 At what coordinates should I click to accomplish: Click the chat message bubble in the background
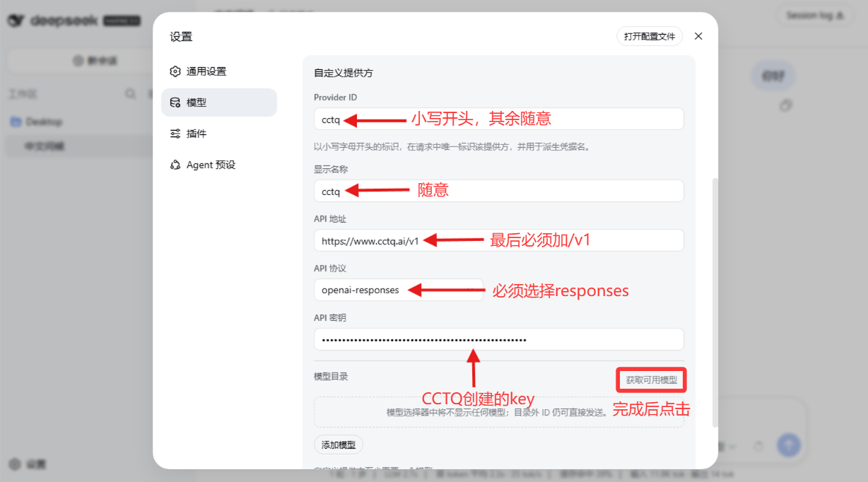coord(773,76)
